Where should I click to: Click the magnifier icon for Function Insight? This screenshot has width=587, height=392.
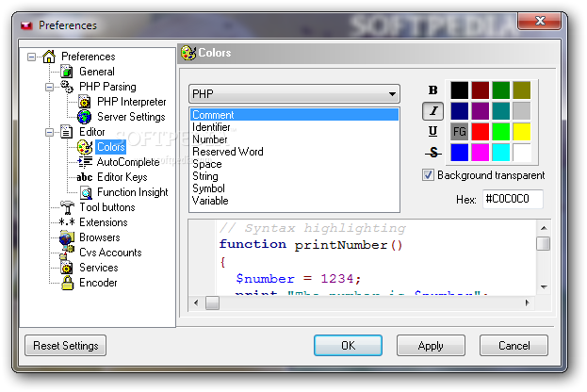[x=86, y=192]
